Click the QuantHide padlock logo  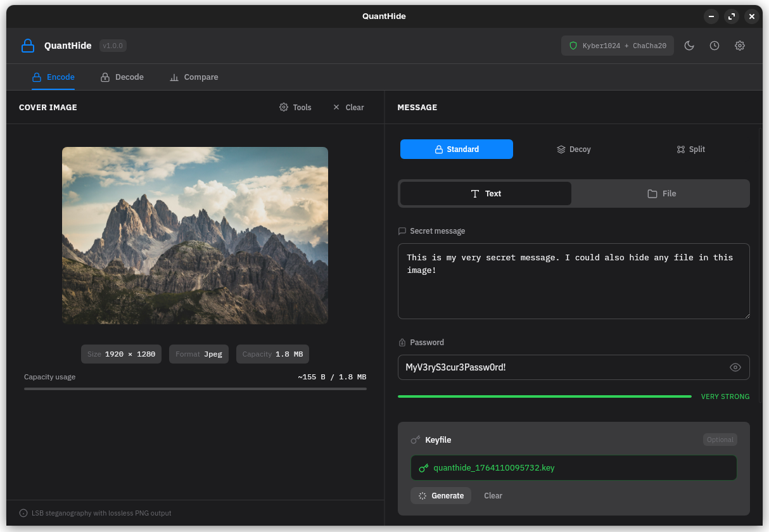tap(28, 46)
